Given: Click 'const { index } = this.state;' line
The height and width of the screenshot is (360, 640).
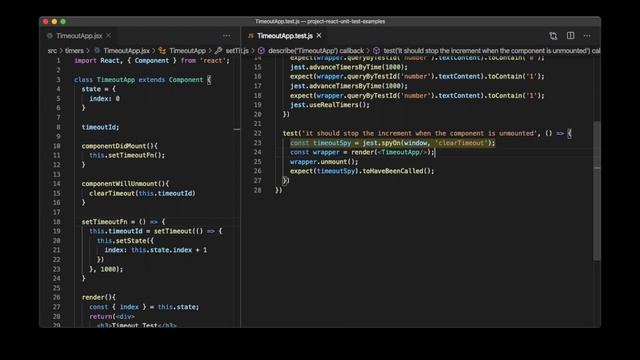Looking at the screenshot, I should pyautogui.click(x=144, y=307).
